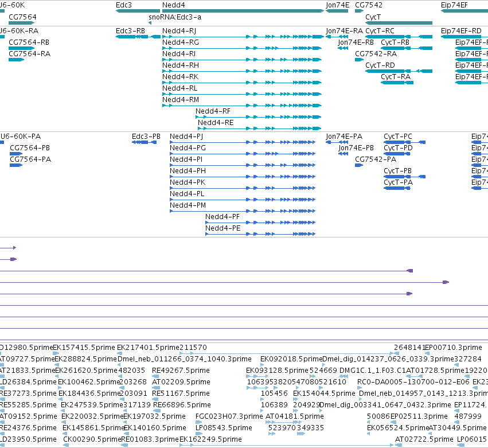Open the CycT-PB protein label
Screen dimensions: 488x448
point(398,171)
